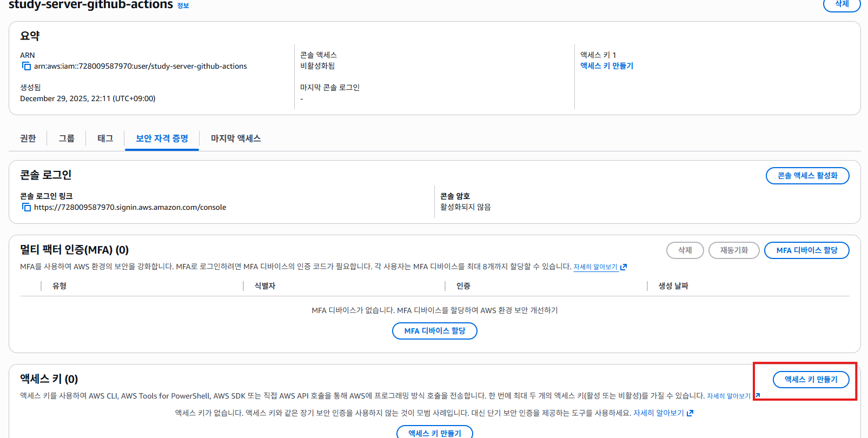Open 자세히 알아보기 link in the MFA description
This screenshot has height=438, width=868.
point(595,267)
